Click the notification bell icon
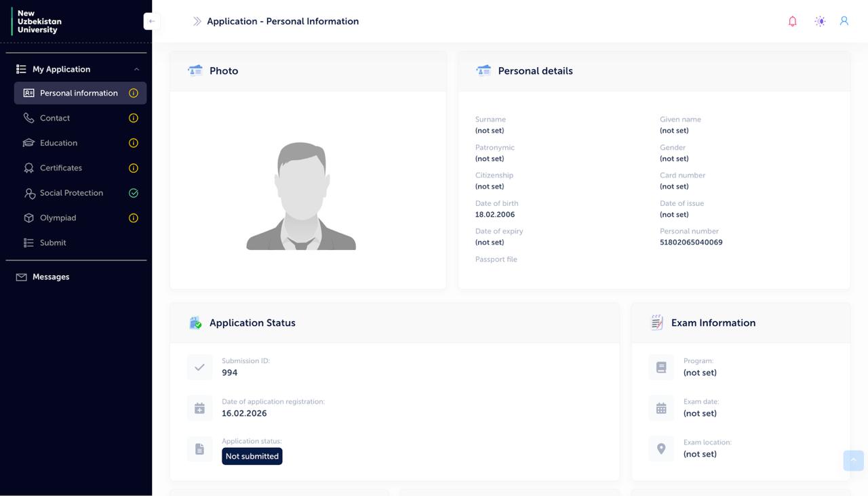This screenshot has height=496, width=868. (x=792, y=21)
